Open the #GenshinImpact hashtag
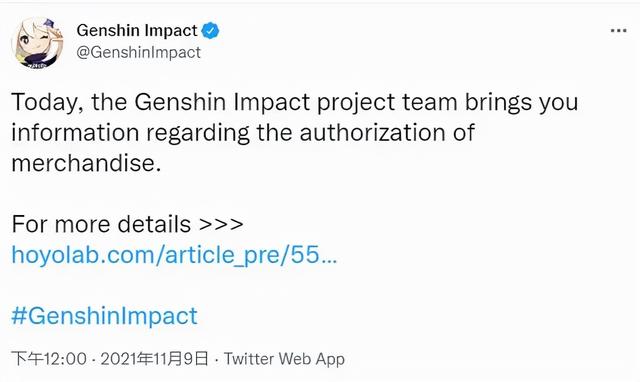640x382 pixels. (104, 315)
